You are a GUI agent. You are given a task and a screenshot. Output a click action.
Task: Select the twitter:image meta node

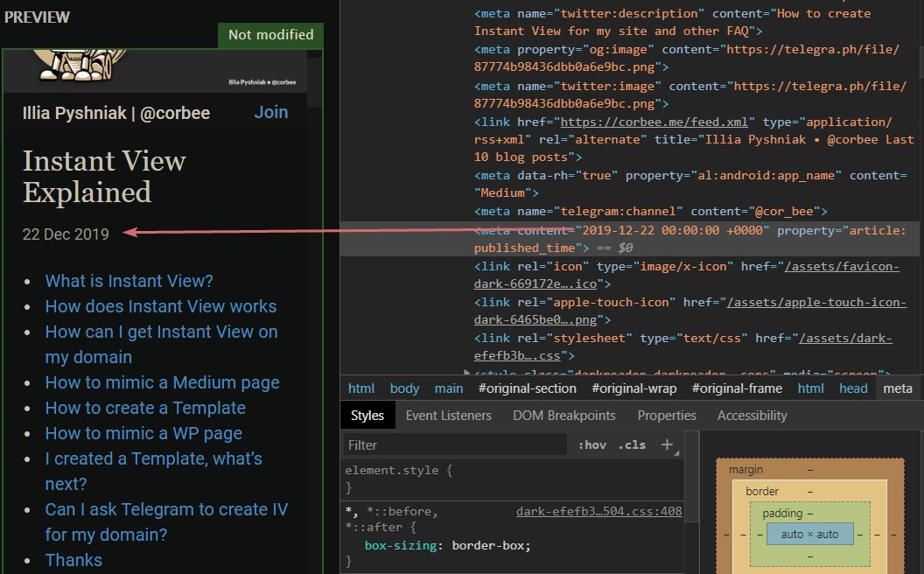[690, 94]
